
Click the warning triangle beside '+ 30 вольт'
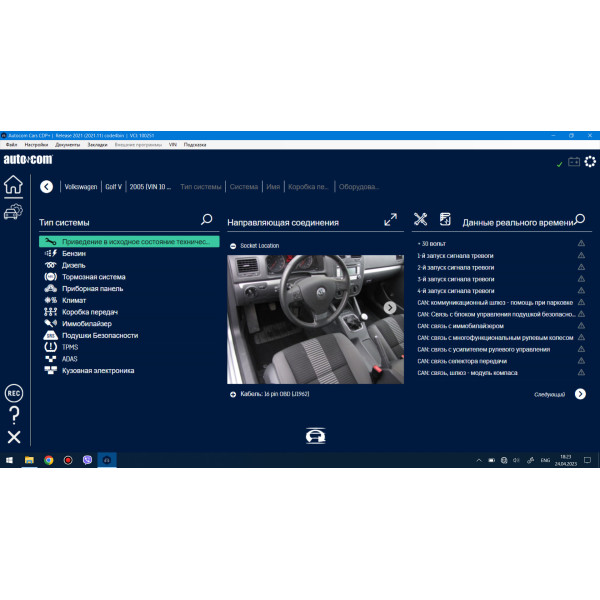coord(581,243)
